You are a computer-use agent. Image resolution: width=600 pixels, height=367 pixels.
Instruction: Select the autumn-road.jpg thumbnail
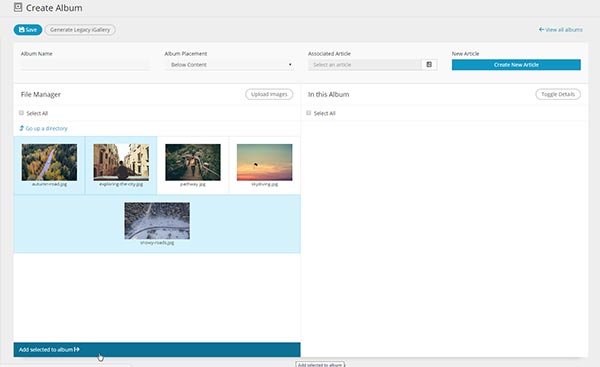(x=49, y=162)
